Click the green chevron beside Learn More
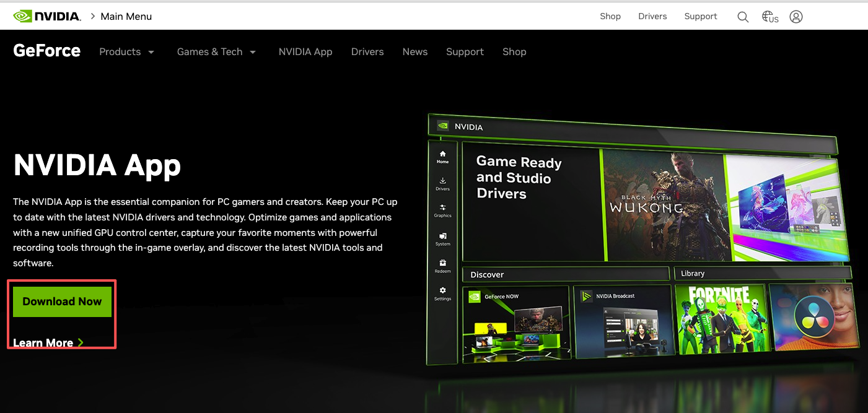 click(x=81, y=342)
